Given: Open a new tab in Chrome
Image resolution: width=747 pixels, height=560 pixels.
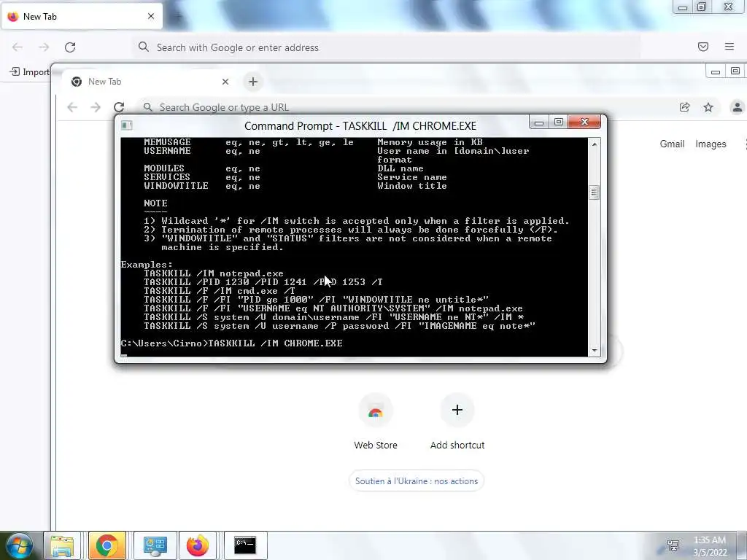Looking at the screenshot, I should click(253, 82).
